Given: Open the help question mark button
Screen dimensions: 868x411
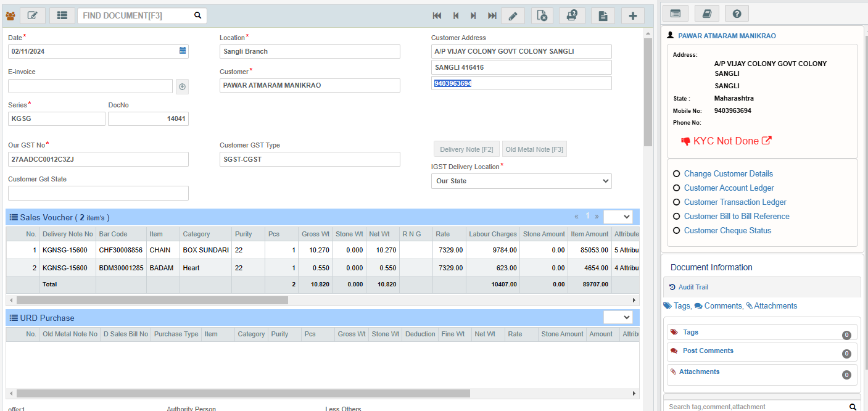Looking at the screenshot, I should [x=737, y=13].
